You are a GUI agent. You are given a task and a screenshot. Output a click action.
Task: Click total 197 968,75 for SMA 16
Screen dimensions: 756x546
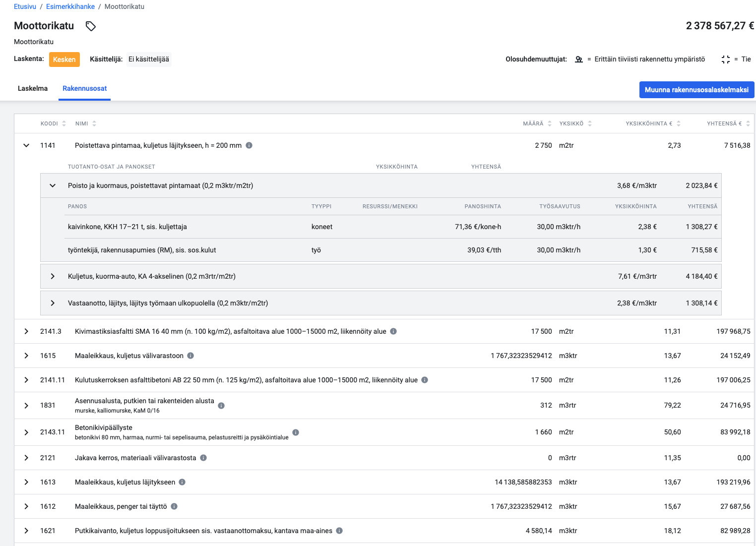coord(733,331)
